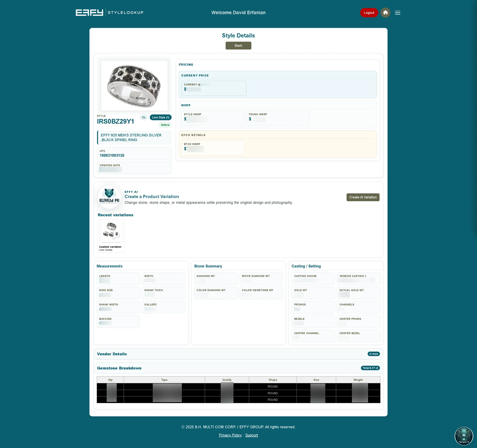Screen dimensions: 477x448
Task: Click the Qty column header
Action: pos(110,380)
